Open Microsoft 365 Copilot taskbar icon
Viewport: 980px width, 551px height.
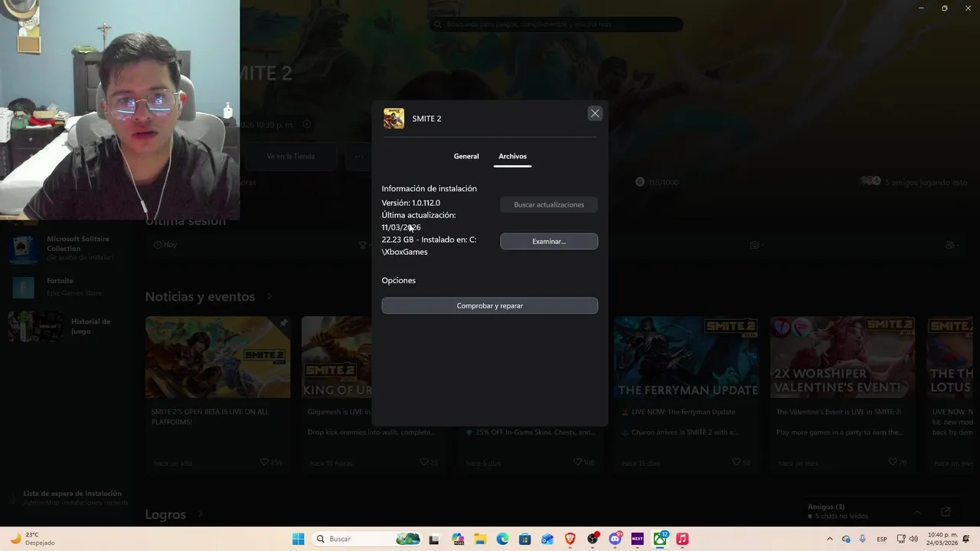pyautogui.click(x=458, y=539)
